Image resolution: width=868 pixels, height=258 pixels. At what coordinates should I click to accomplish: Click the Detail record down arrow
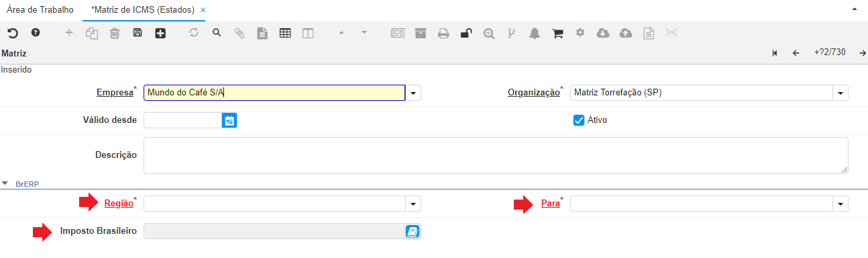point(364,32)
